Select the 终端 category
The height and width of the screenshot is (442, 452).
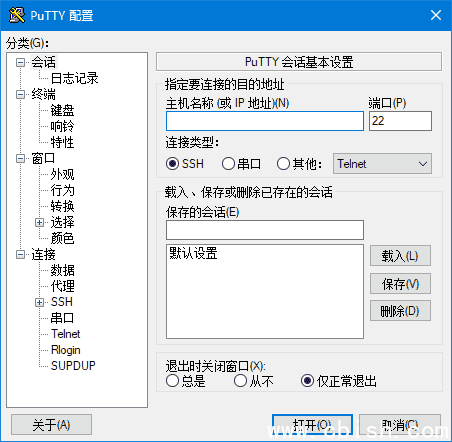click(x=44, y=94)
